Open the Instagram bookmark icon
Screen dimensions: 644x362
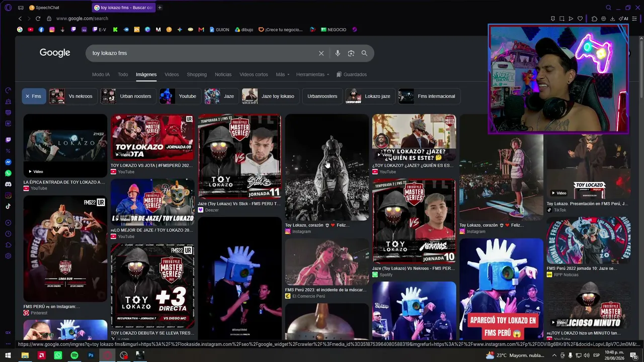coord(52,30)
